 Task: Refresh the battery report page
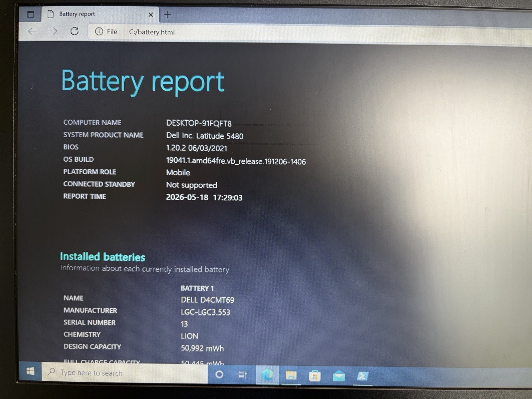tap(74, 31)
